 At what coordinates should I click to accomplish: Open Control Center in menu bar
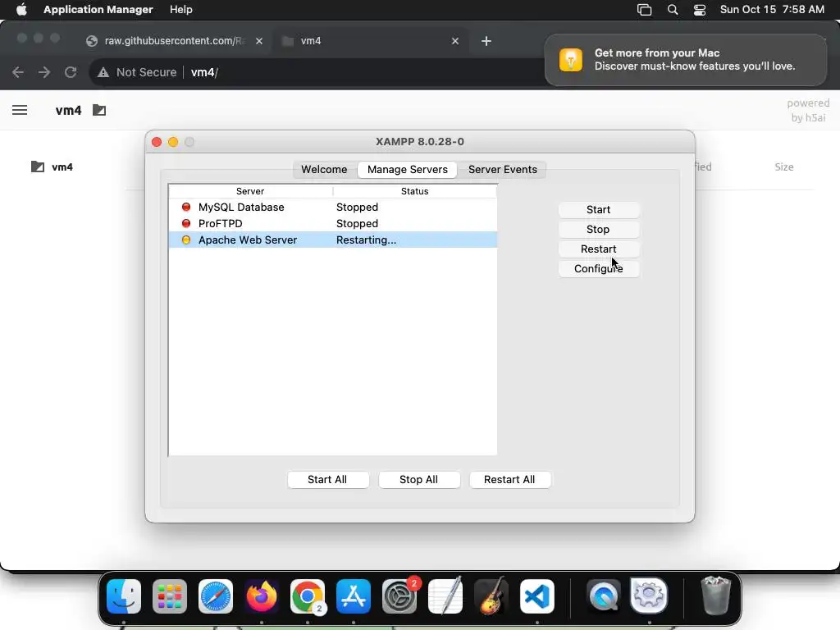[700, 10]
